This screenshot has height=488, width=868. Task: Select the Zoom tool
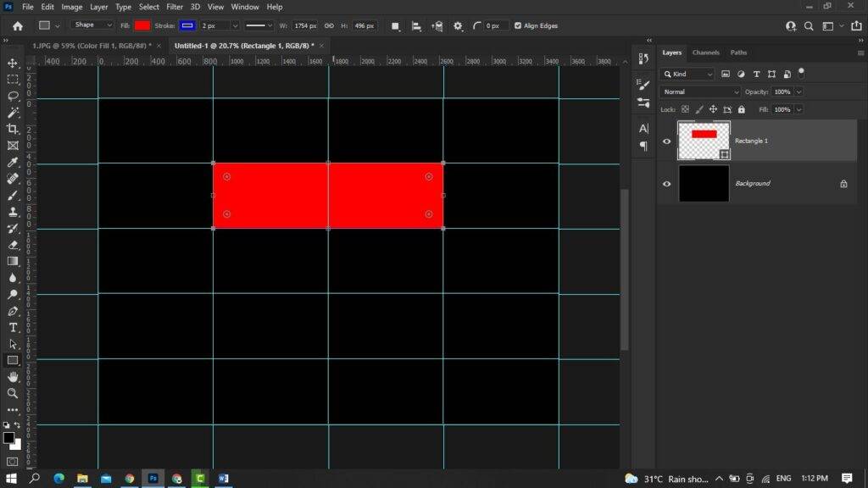click(13, 393)
